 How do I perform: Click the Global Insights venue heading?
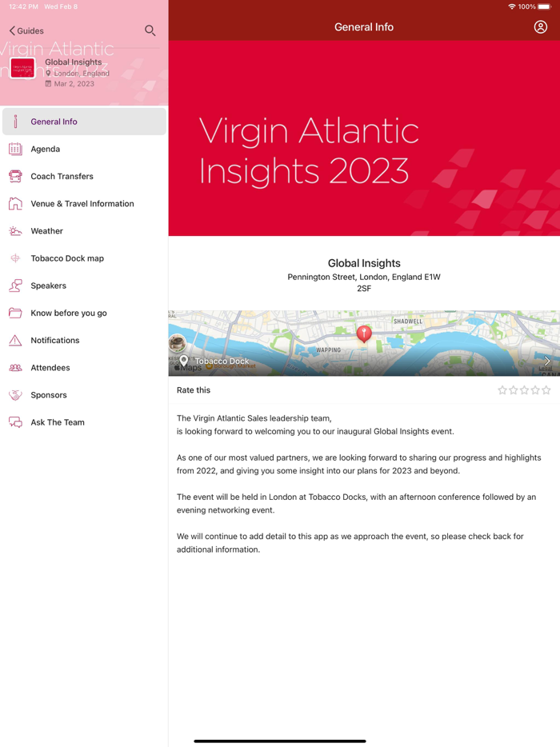pyautogui.click(x=364, y=263)
